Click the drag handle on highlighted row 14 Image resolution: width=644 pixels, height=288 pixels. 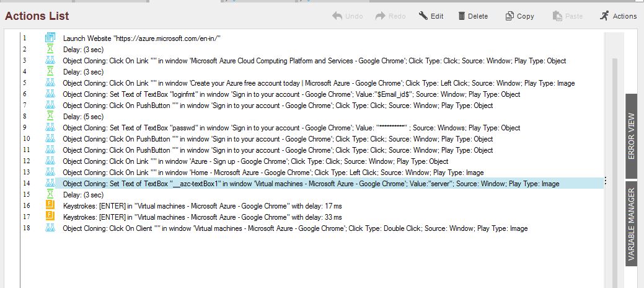click(605, 181)
